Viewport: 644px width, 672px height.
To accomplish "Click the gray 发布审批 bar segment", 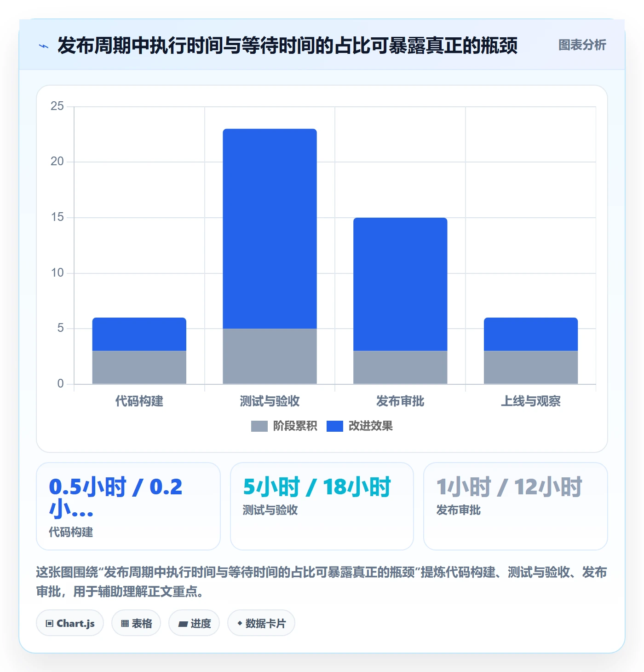I will pos(400,367).
